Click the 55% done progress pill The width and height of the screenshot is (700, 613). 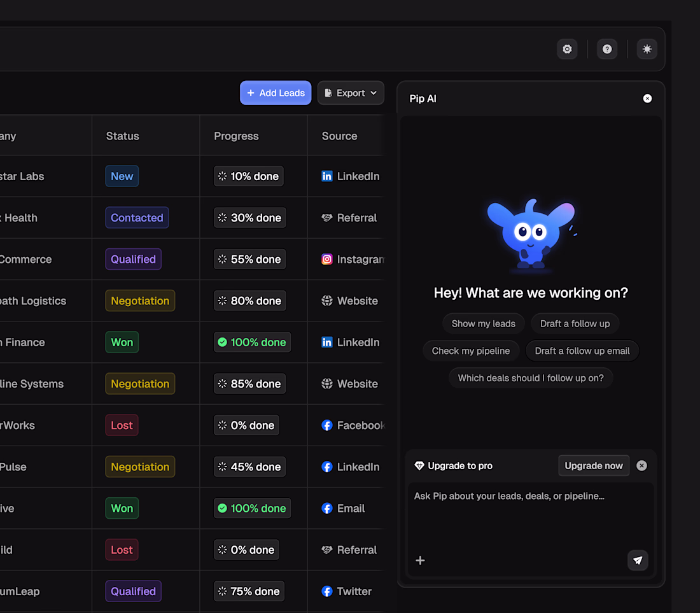click(x=249, y=260)
